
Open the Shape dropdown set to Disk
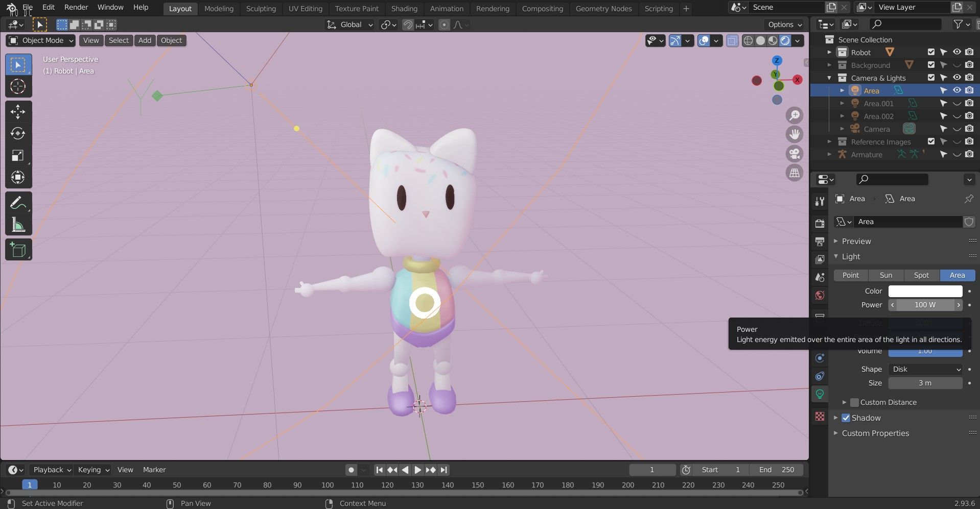tap(925, 369)
